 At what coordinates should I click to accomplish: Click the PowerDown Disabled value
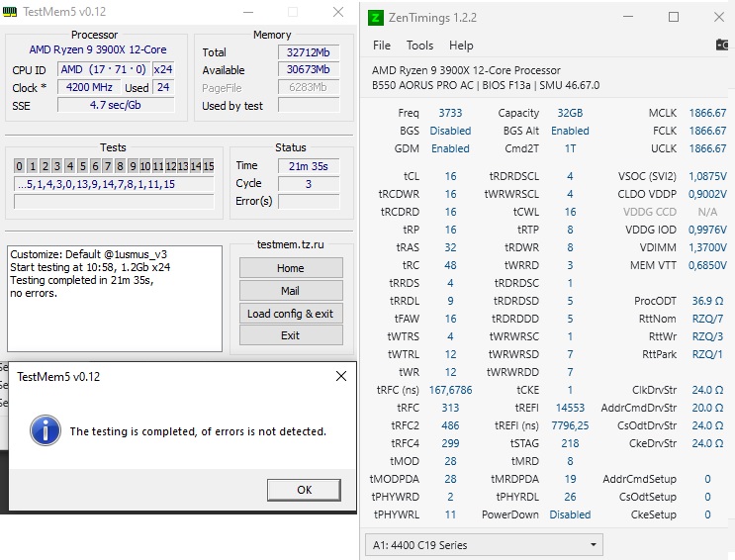(570, 514)
